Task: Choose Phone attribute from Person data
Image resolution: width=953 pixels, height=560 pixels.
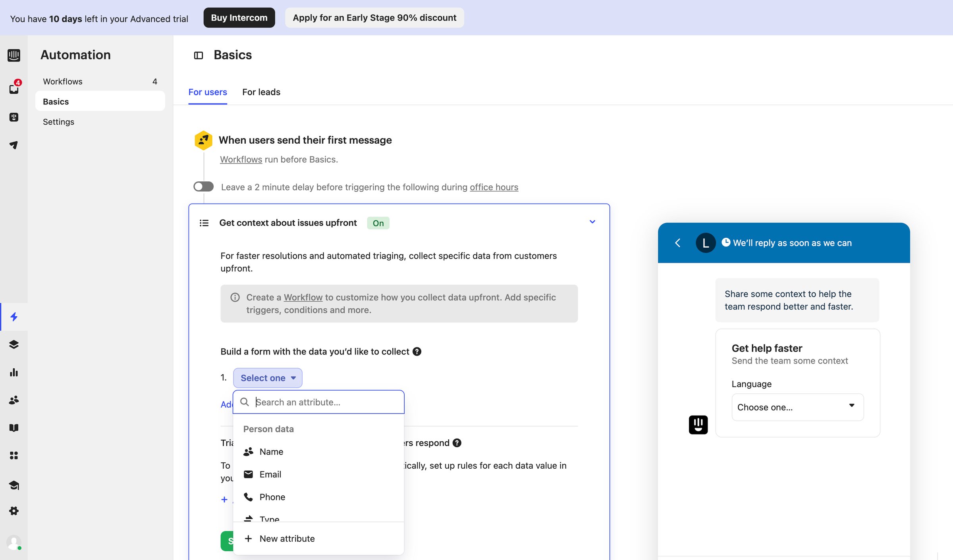Action: point(318,497)
